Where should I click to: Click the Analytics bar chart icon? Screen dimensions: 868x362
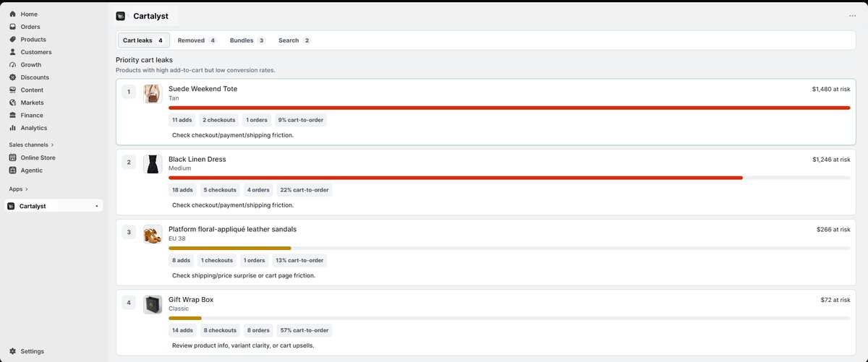(12, 128)
